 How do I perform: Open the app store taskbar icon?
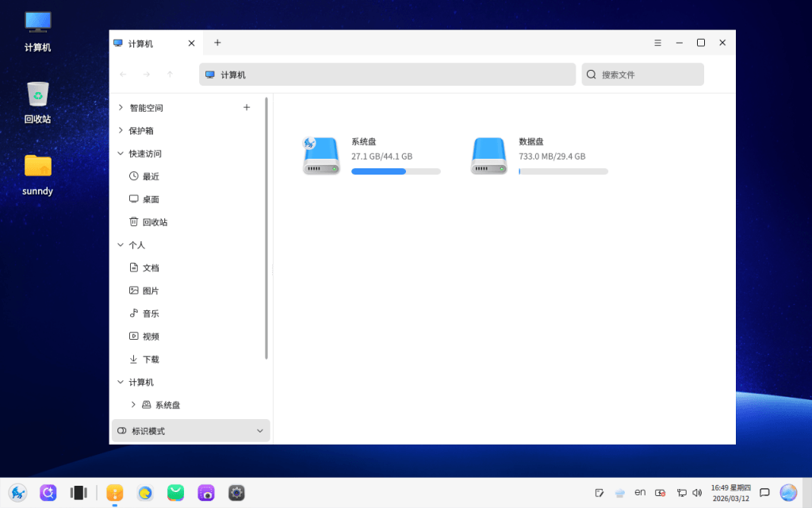click(175, 492)
